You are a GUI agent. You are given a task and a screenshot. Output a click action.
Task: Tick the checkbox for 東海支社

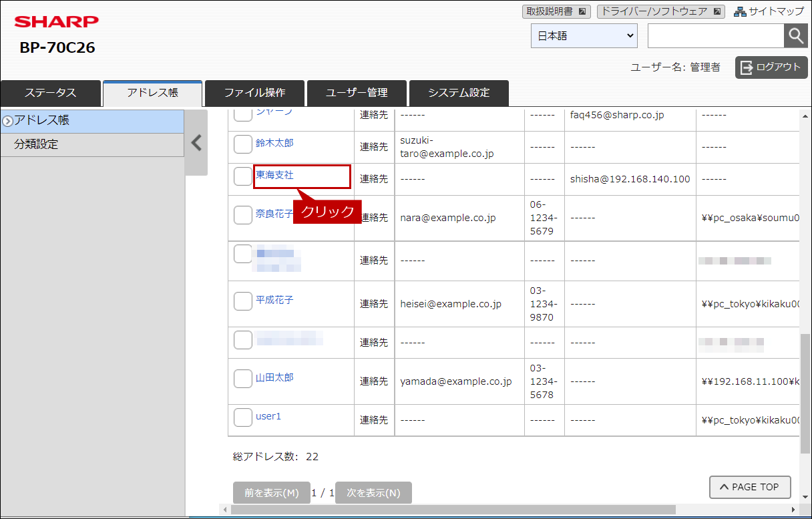243,177
